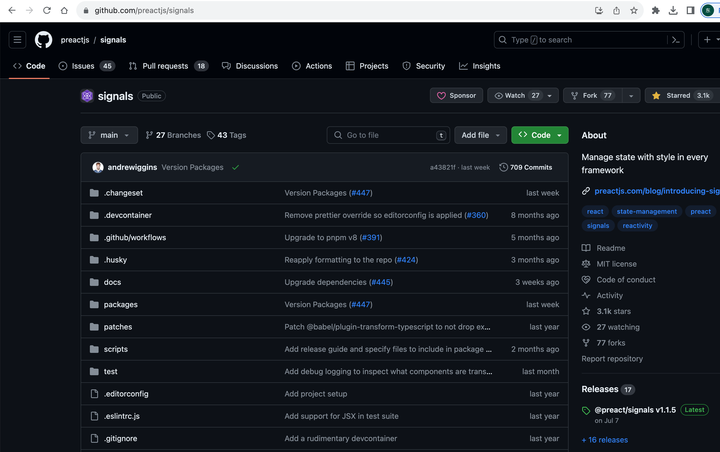Open the green Code dropdown button
The width and height of the screenshot is (720, 452).
[x=540, y=135]
